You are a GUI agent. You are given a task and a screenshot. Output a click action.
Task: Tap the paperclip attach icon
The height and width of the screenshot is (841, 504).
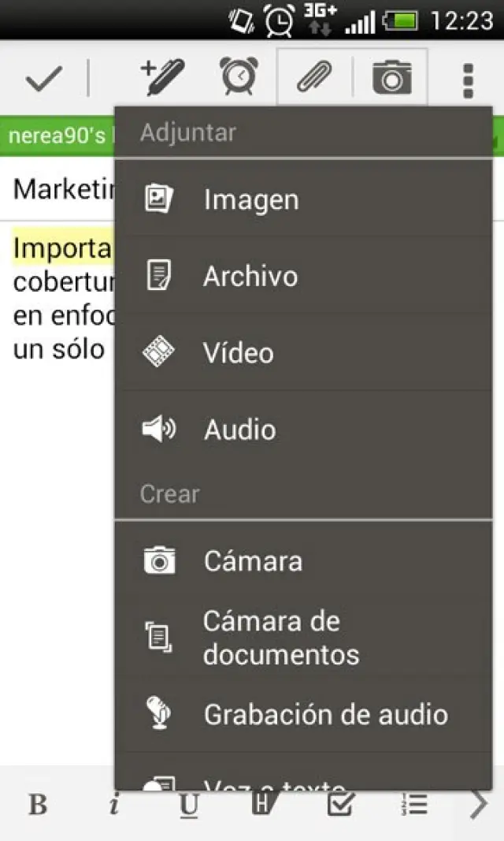coord(313,78)
